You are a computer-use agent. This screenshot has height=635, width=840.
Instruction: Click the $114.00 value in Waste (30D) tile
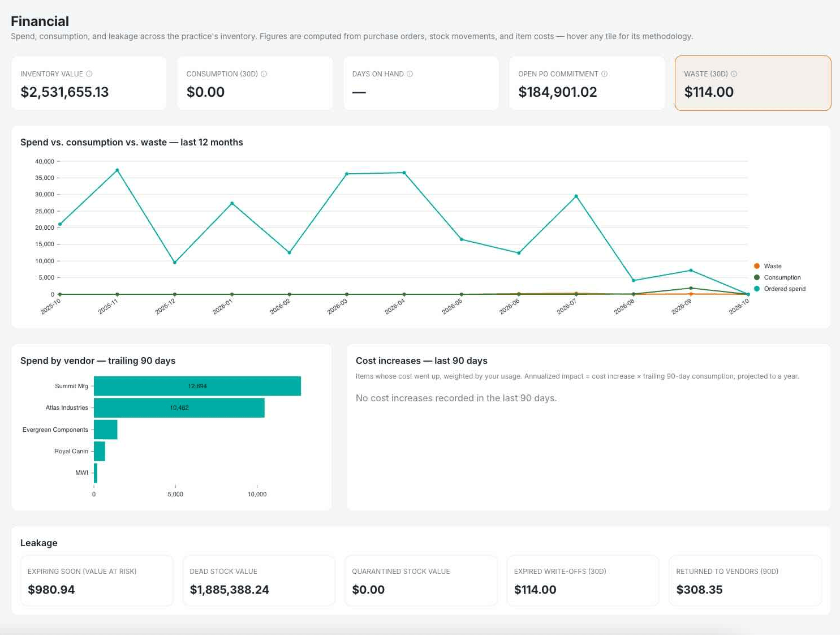click(x=709, y=92)
